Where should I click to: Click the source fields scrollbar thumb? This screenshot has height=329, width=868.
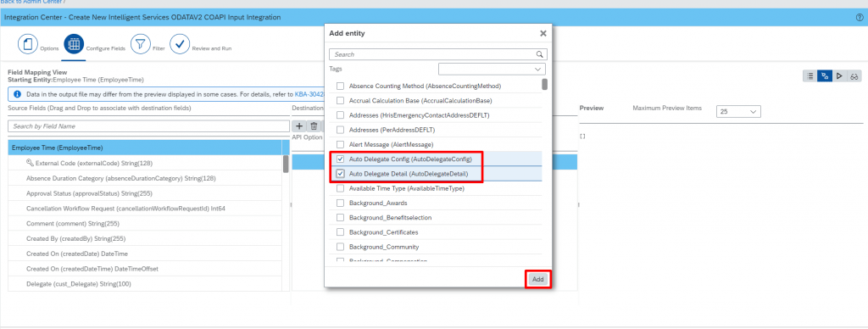[286, 164]
